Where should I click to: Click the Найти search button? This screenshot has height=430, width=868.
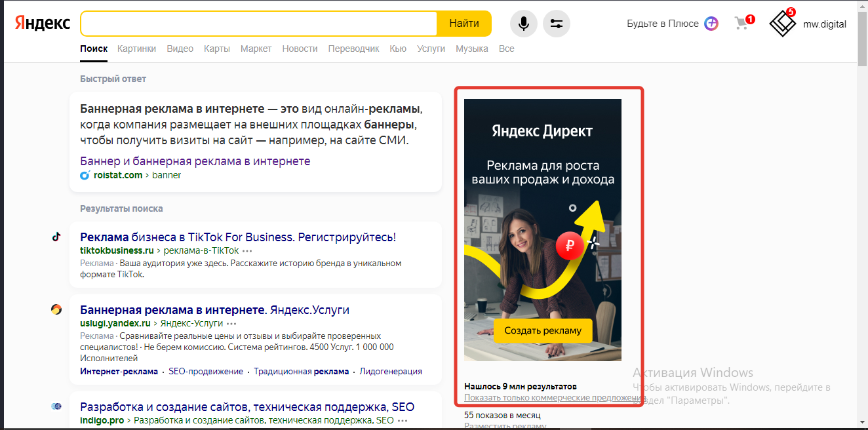pos(464,24)
